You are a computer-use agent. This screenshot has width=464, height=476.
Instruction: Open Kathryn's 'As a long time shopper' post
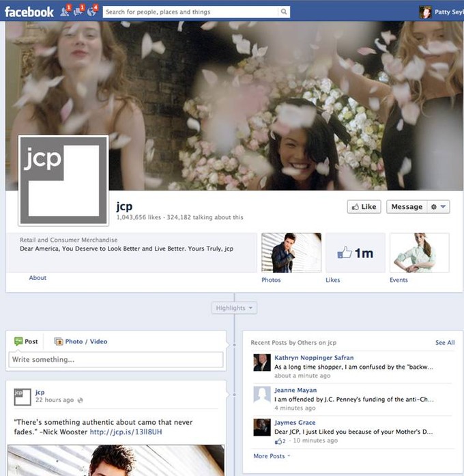353,367
